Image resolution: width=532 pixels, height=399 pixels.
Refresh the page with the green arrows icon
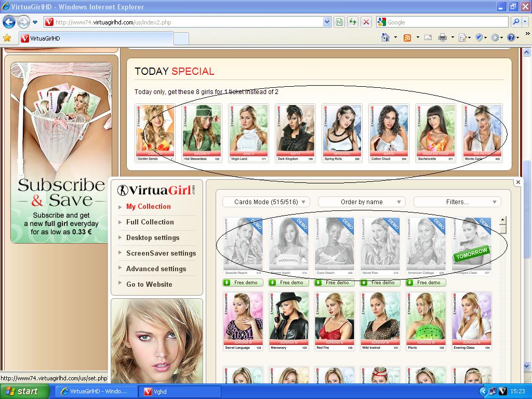(x=353, y=22)
